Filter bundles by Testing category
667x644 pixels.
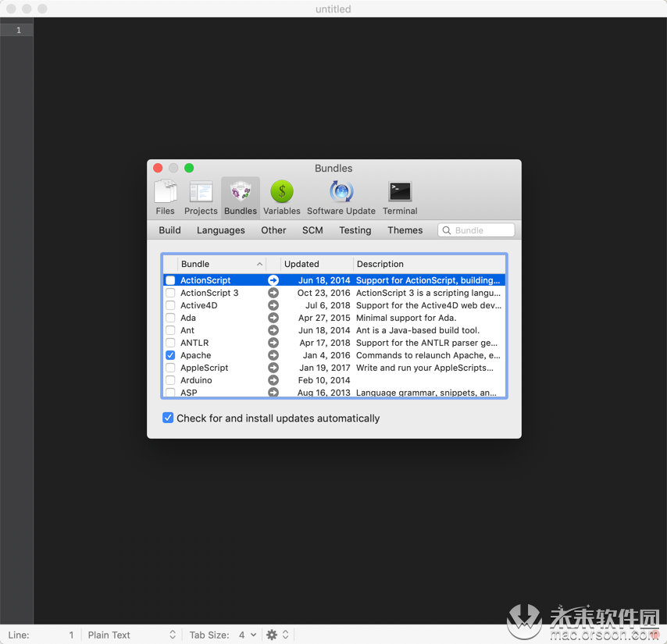click(x=355, y=230)
